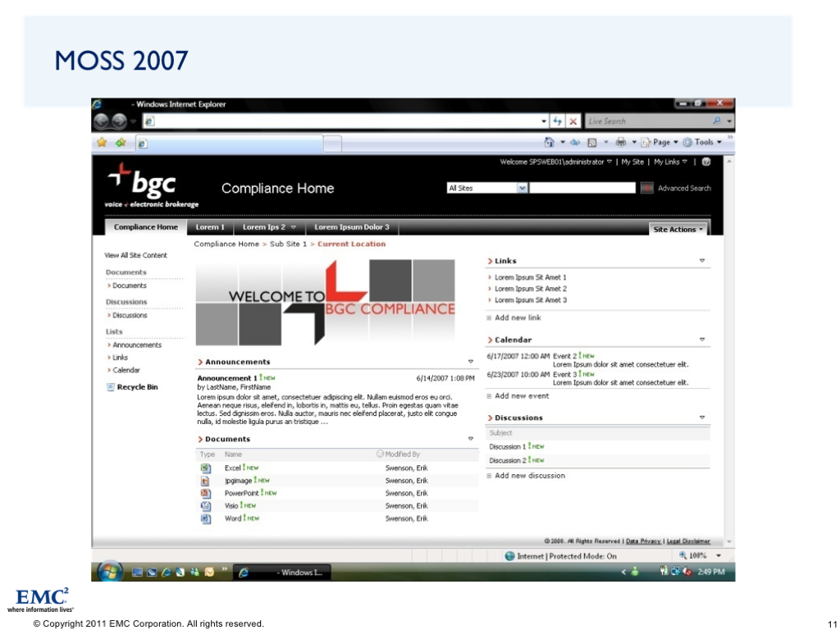This screenshot has width=840, height=630.
Task: Click the blank new tab button
Action: click(x=332, y=143)
